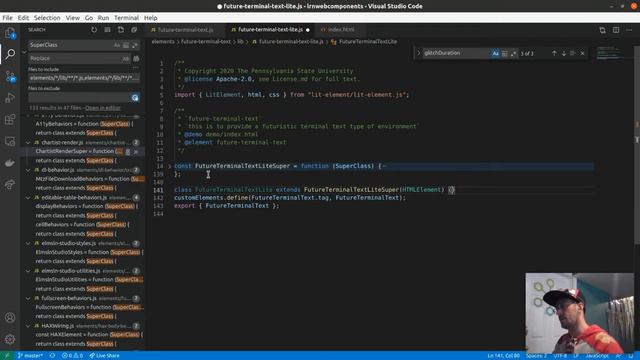Click the errors and warnings count in status bar
Viewport: 640px width, 360px height.
tap(72, 356)
